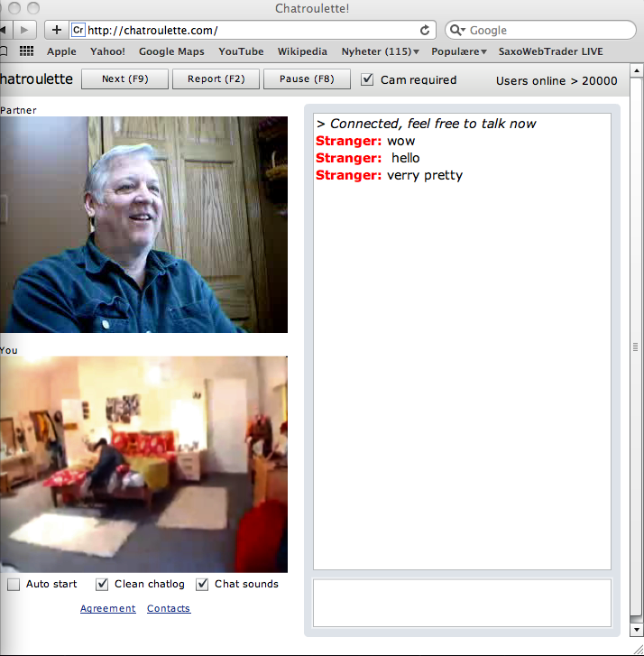Click the Next (F9) button
The image size is (644, 656).
pyautogui.click(x=125, y=79)
